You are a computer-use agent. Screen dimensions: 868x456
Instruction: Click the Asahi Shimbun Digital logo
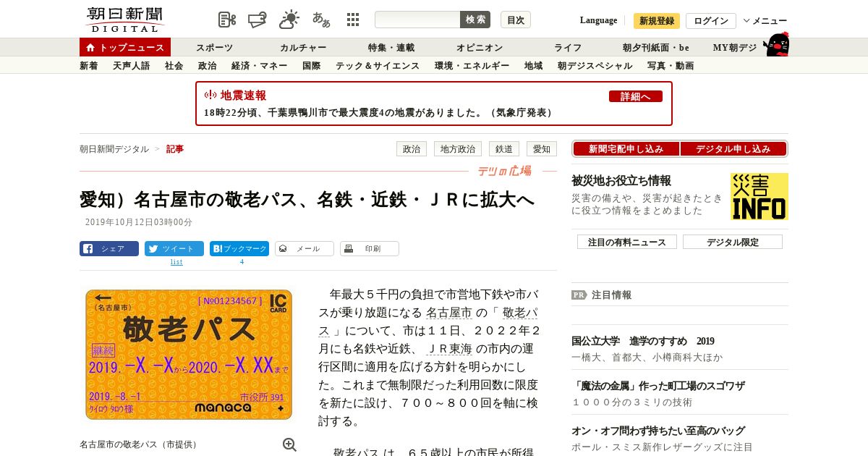click(124, 20)
